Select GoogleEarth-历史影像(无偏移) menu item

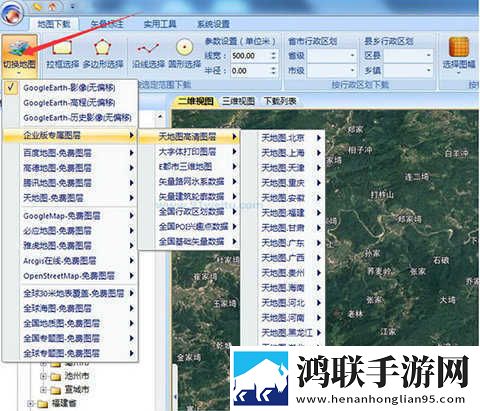(x=70, y=117)
